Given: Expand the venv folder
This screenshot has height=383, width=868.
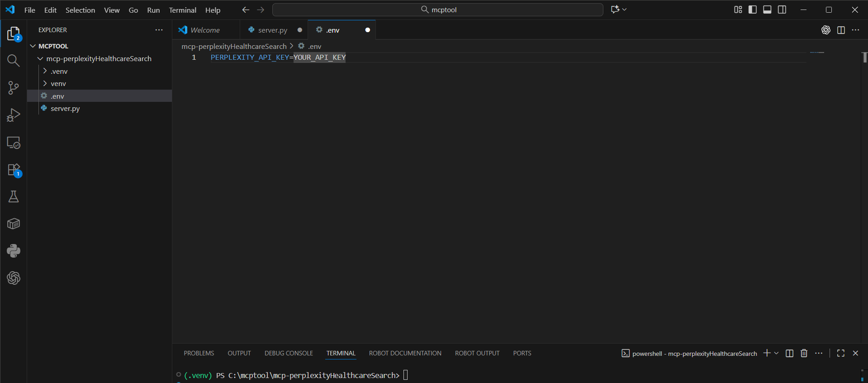Looking at the screenshot, I should [x=45, y=84].
